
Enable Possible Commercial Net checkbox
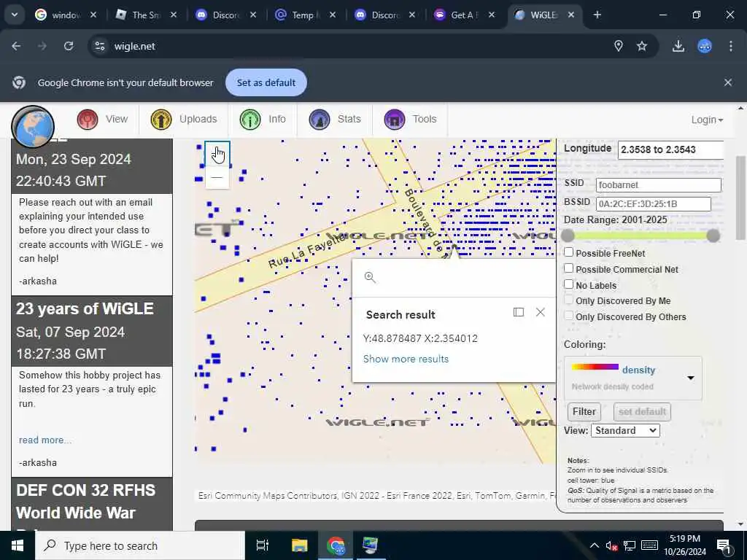coord(569,268)
